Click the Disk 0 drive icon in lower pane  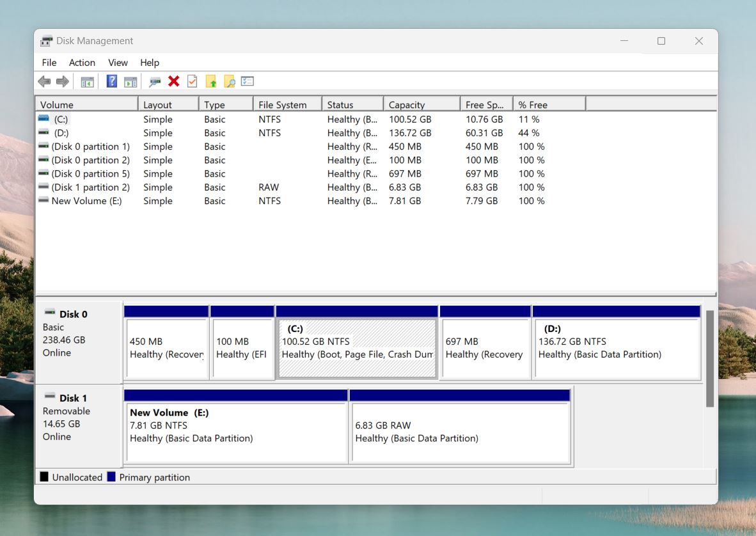tap(50, 312)
